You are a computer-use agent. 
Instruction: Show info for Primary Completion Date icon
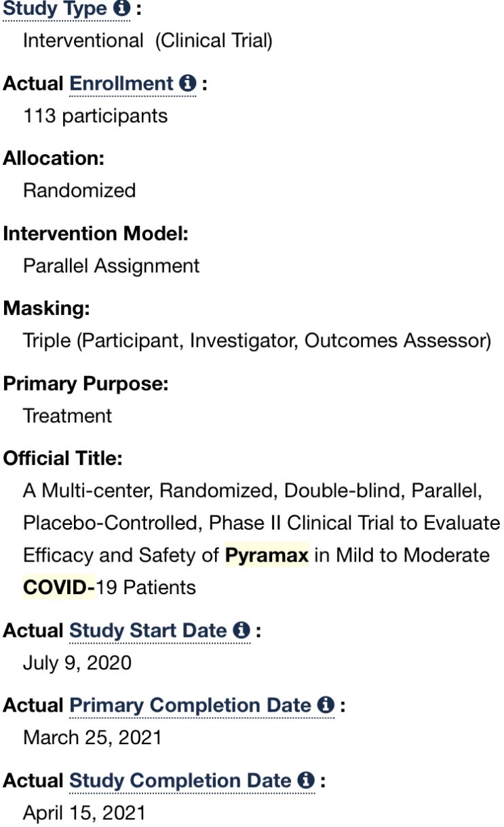click(326, 705)
